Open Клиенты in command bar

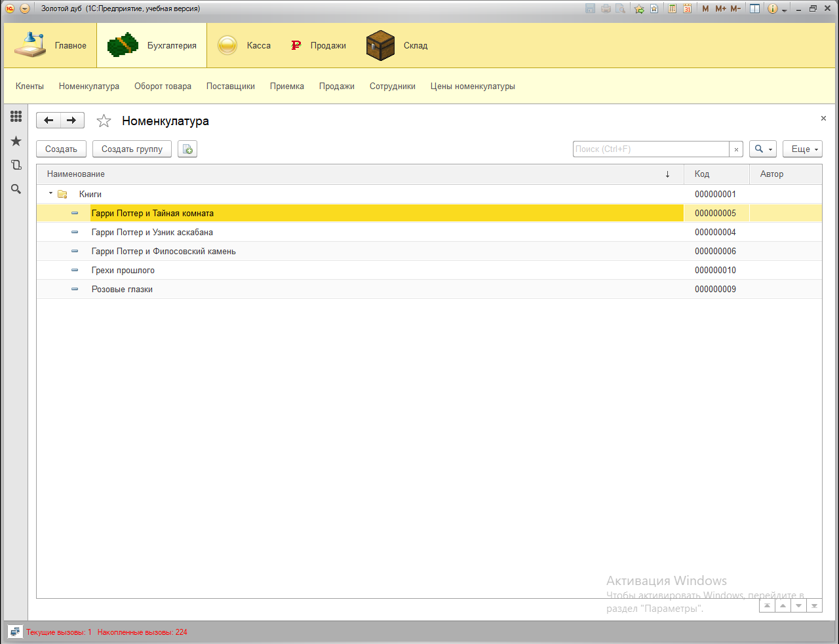coord(29,86)
